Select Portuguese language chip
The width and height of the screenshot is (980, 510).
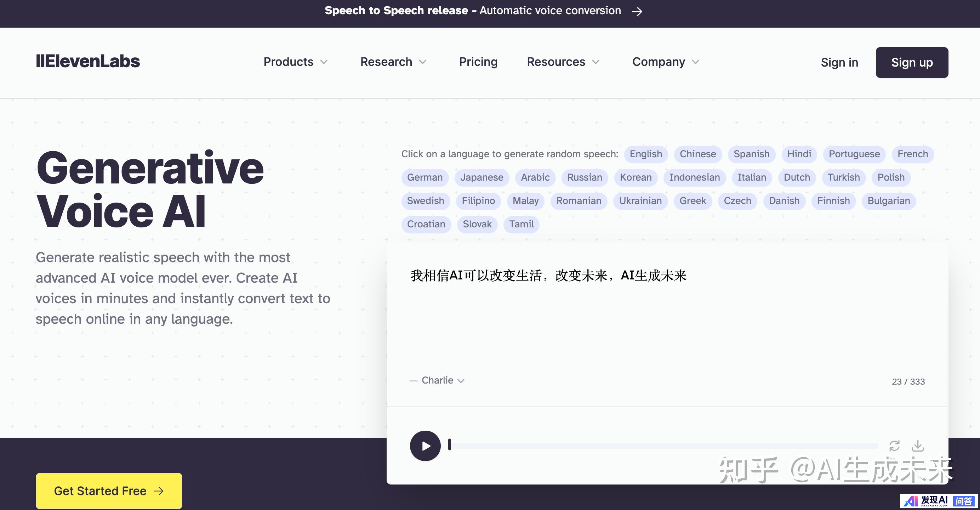pyautogui.click(x=854, y=154)
